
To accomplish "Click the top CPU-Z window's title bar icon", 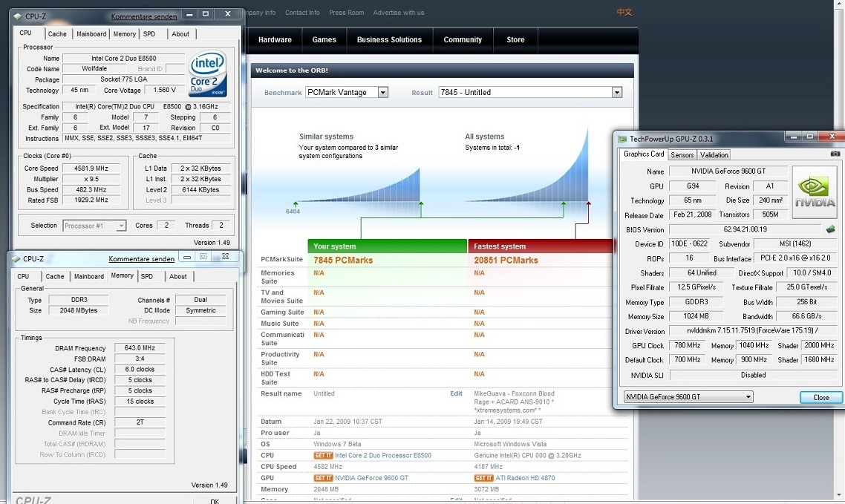I will coord(17,16).
